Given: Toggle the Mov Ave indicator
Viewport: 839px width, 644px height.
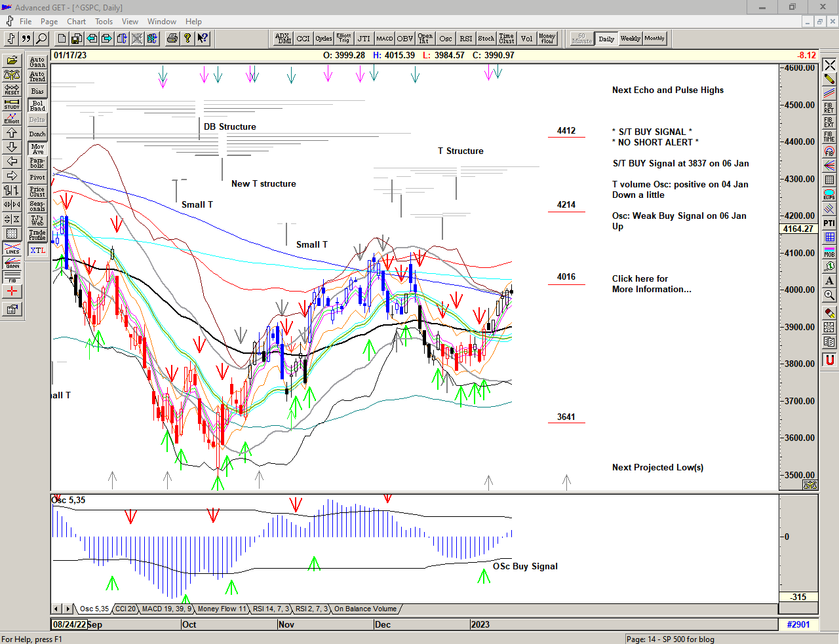Looking at the screenshot, I should point(37,149).
